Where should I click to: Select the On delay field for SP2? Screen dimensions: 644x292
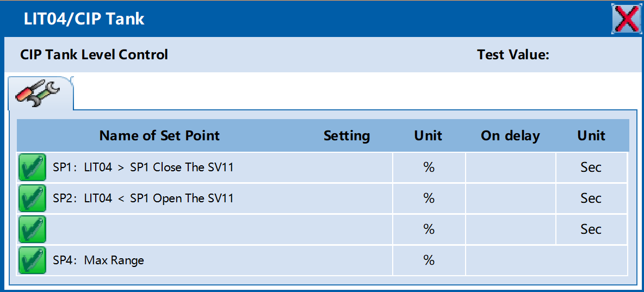511,198
